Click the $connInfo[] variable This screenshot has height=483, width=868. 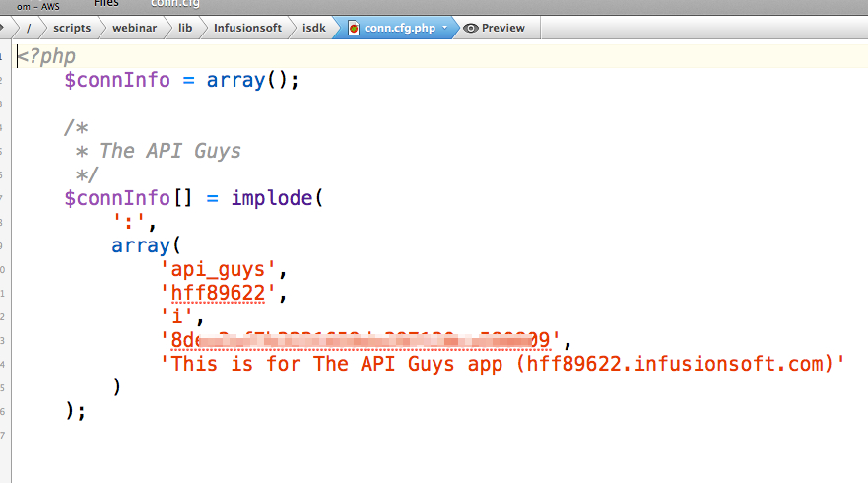[128, 198]
